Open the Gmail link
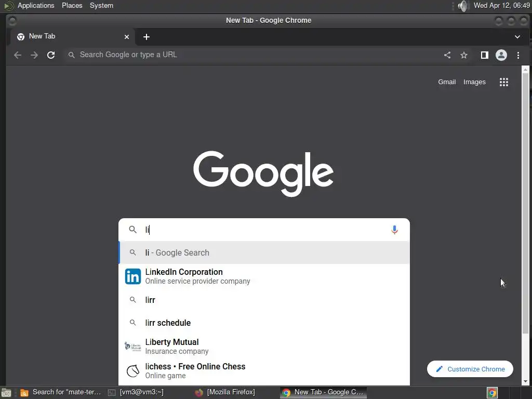The width and height of the screenshot is (532, 399). (x=446, y=82)
